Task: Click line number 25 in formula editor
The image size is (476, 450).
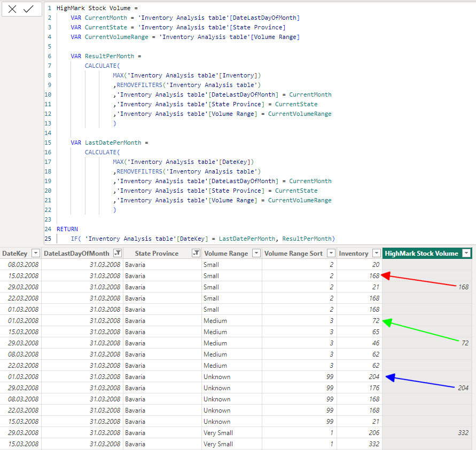Action: coord(49,239)
